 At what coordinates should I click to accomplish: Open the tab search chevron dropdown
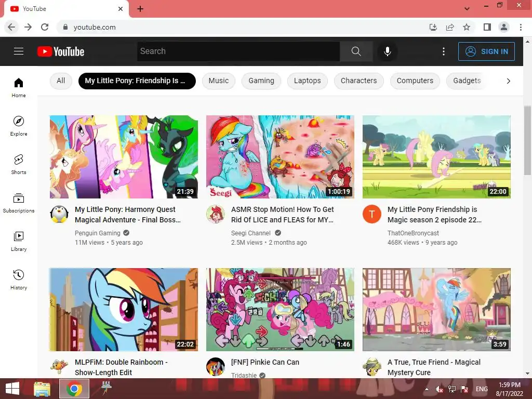click(x=467, y=9)
